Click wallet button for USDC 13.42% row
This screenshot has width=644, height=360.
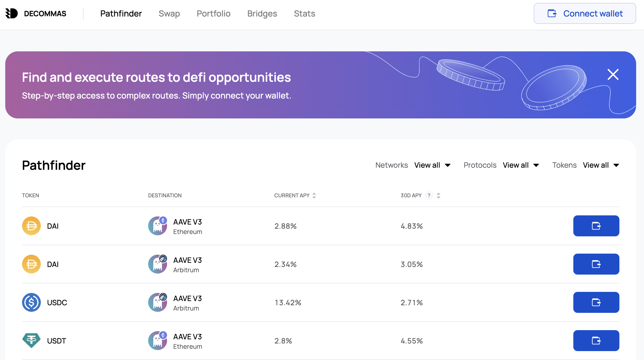pyautogui.click(x=596, y=302)
